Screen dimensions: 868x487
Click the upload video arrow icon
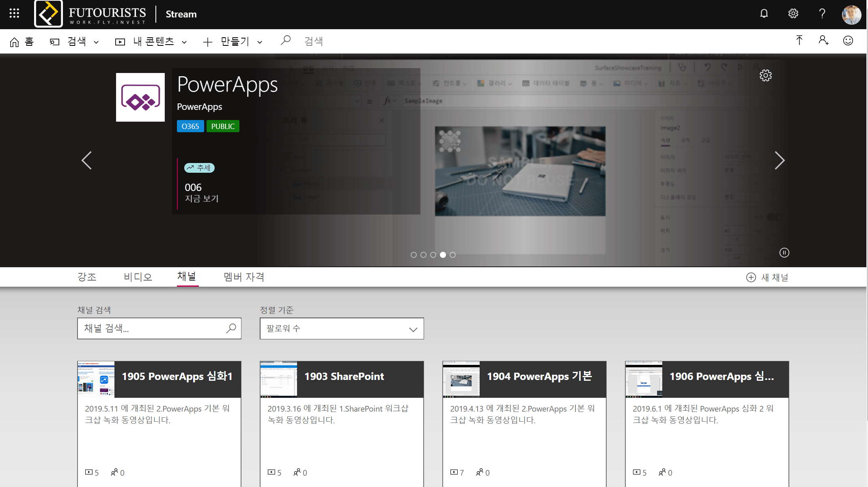tap(799, 41)
